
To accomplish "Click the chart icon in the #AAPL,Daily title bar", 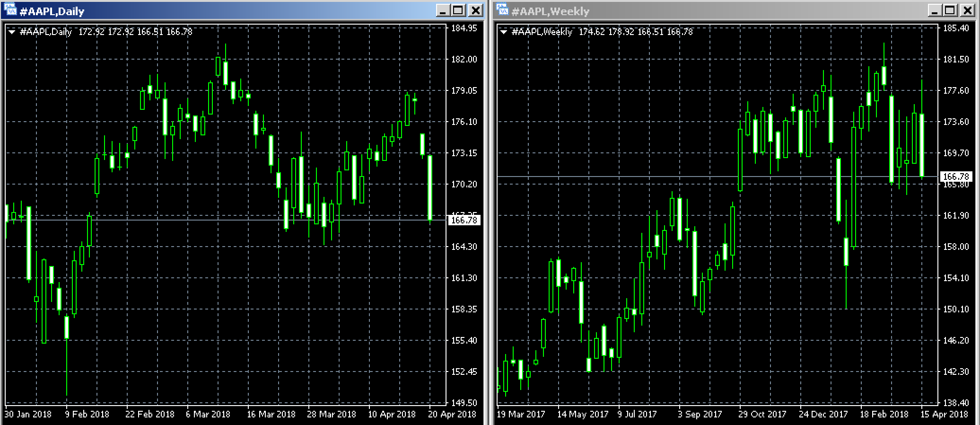I will coord(10,10).
